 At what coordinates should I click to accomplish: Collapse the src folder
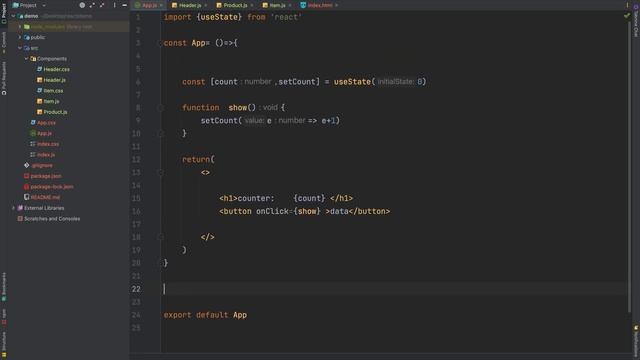tap(20, 48)
